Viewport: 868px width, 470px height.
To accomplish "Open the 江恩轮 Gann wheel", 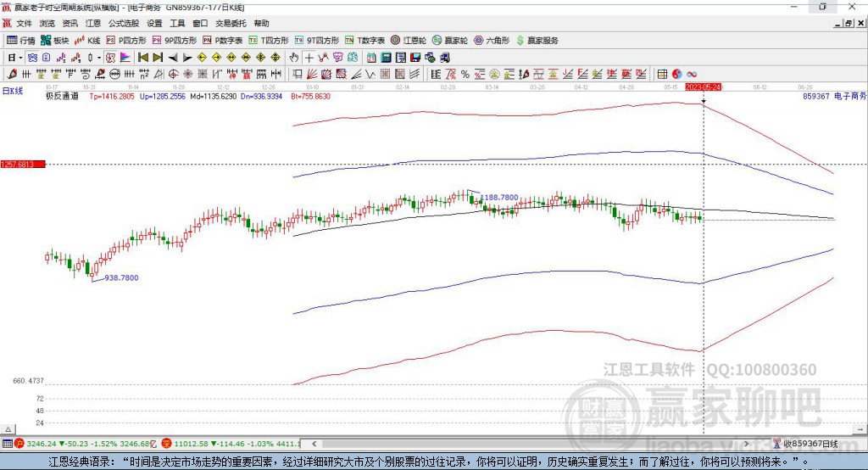I will [x=409, y=41].
